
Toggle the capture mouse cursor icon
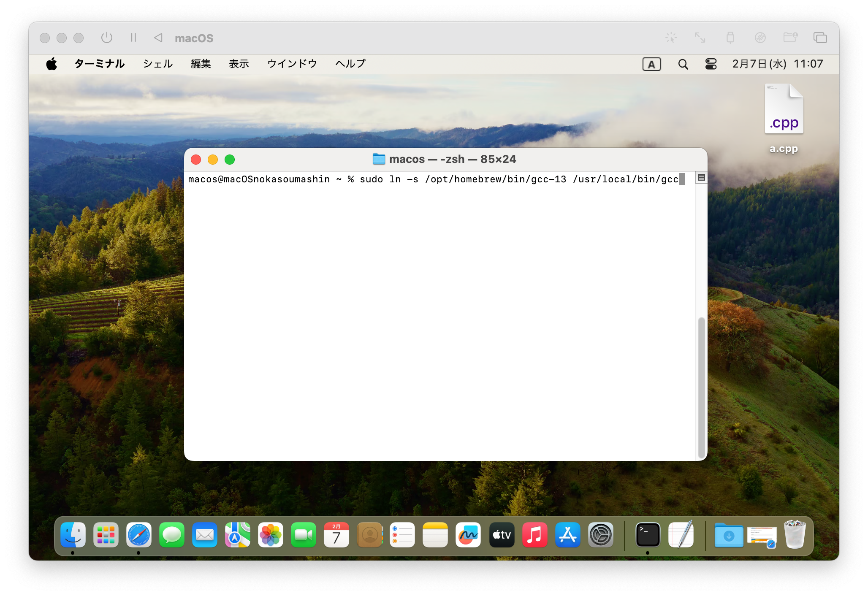(671, 38)
